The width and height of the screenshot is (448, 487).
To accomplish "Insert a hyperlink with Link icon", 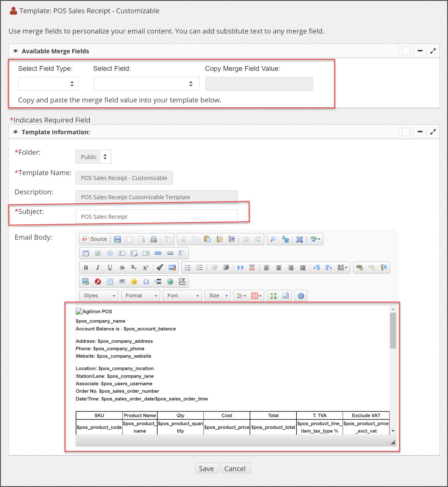I will point(359,267).
